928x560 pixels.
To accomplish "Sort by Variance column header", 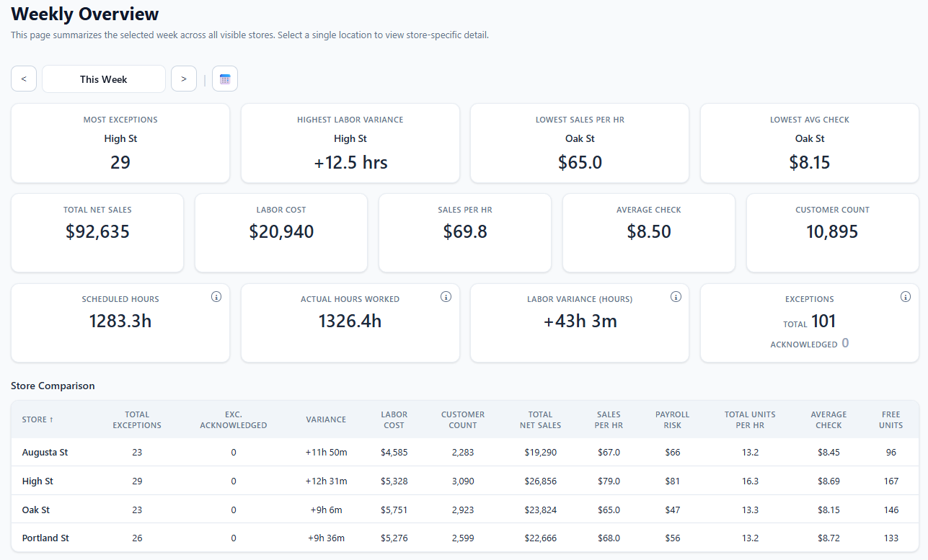I will [x=326, y=419].
